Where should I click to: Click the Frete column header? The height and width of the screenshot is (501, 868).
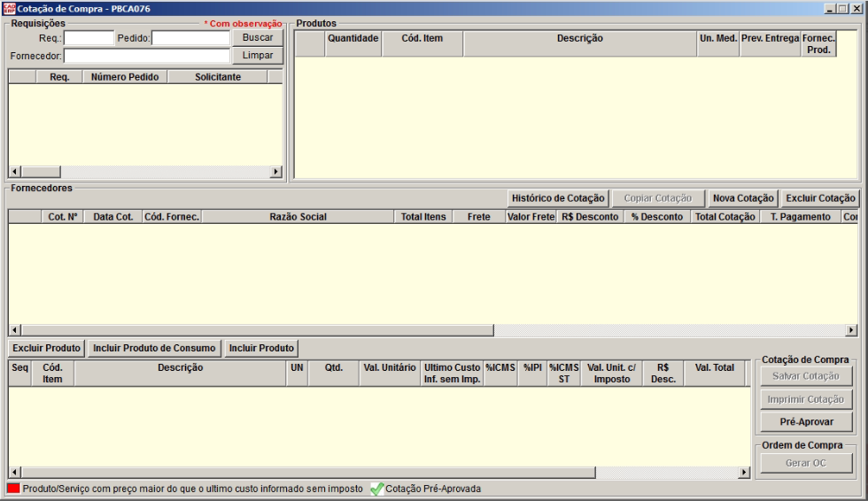(479, 217)
